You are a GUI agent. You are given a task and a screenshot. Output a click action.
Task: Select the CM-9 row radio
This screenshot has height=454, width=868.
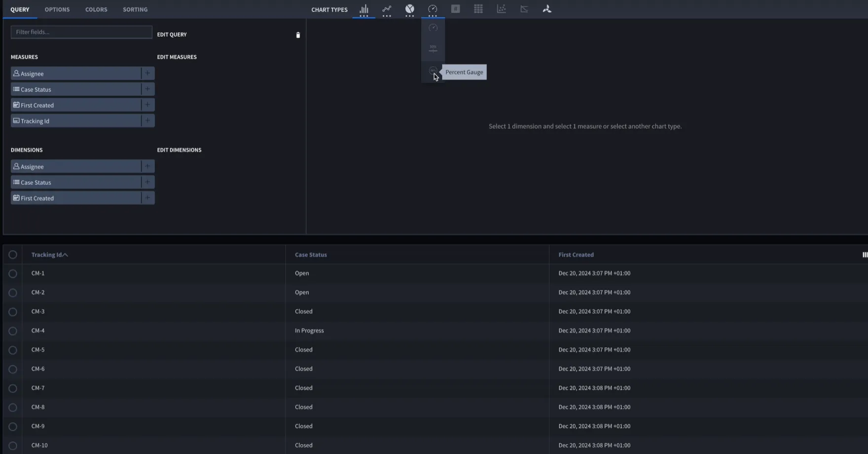(x=13, y=426)
